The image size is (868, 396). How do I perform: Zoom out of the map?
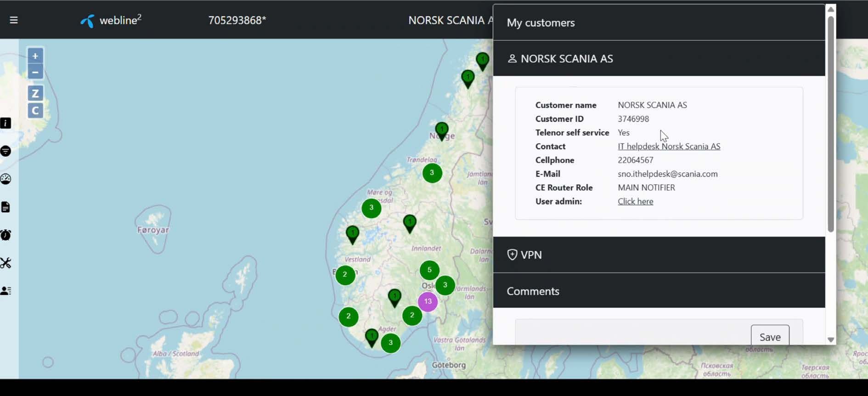click(35, 72)
